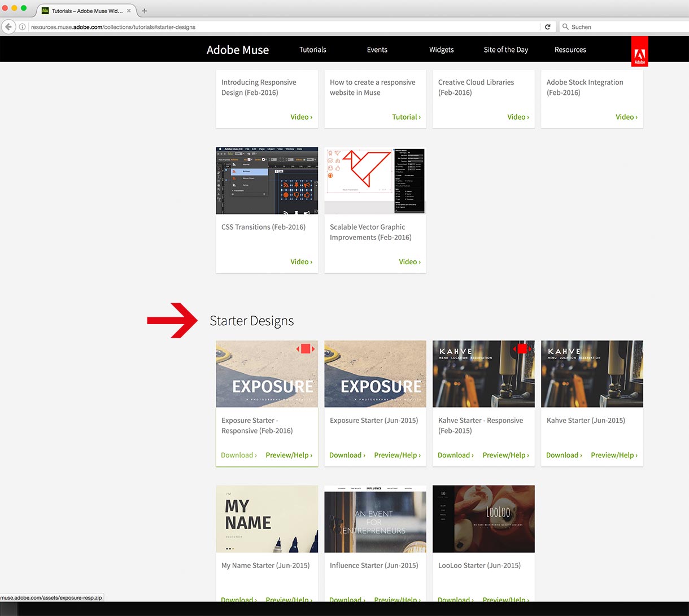Open the Events menu item
Image resolution: width=689 pixels, height=616 pixels.
377,50
